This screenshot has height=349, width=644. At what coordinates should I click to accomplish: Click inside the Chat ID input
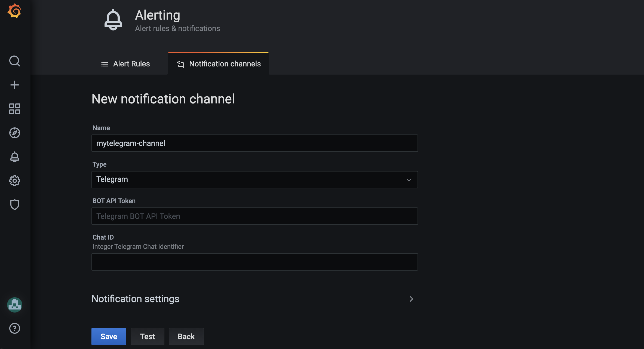point(254,262)
